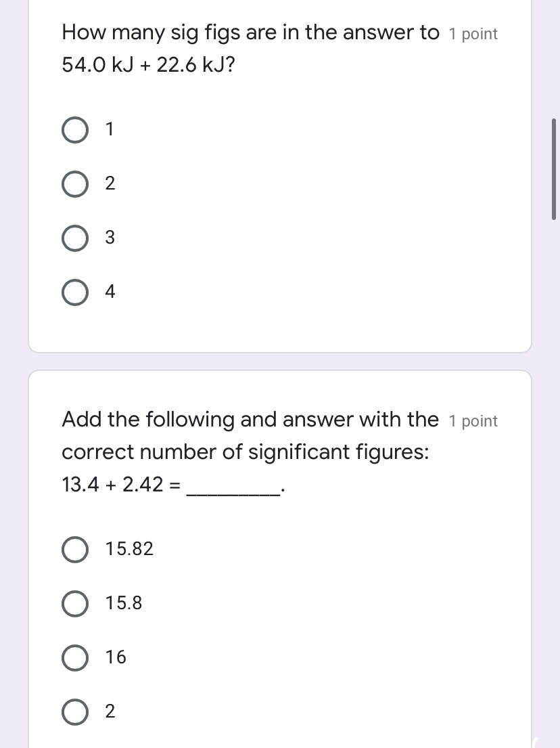This screenshot has height=748, width=560.
Task: Choose 2 as the addition answer
Action: 74,711
